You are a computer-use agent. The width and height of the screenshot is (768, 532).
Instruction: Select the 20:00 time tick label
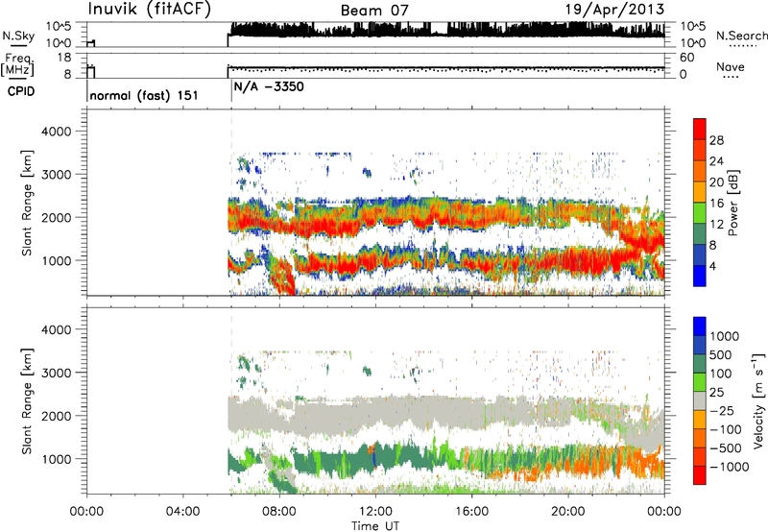click(x=568, y=512)
